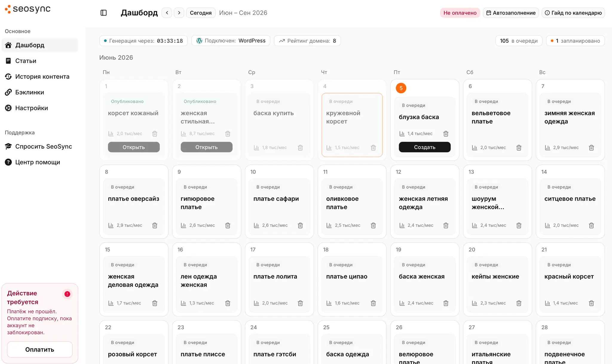Delete the лен одежда женская card
This screenshot has width=612, height=364.
tap(228, 303)
